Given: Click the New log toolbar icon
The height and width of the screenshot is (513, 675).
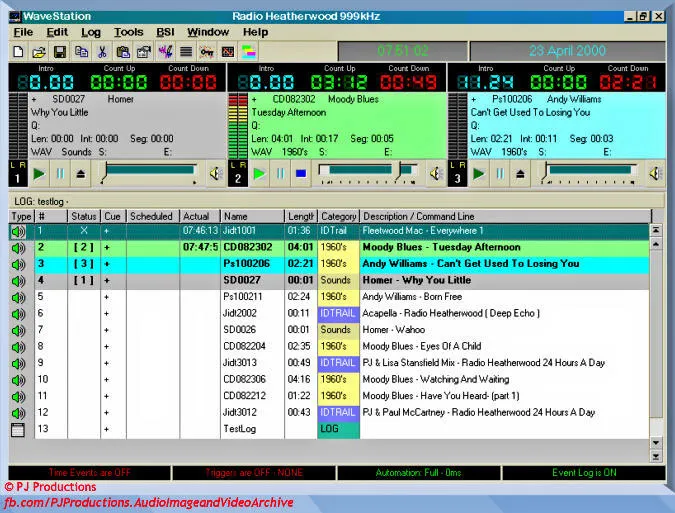Looking at the screenshot, I should tap(19, 51).
